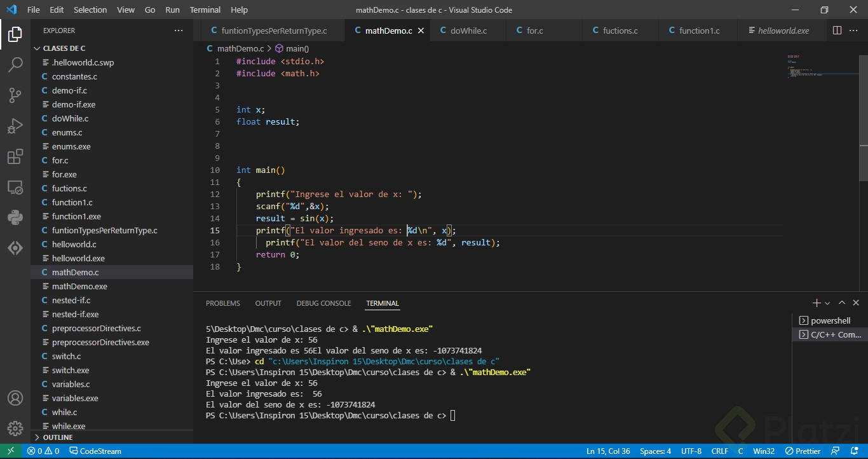This screenshot has width=868, height=459.
Task: Switch to the doWhile.c editor tab
Action: pos(468,31)
